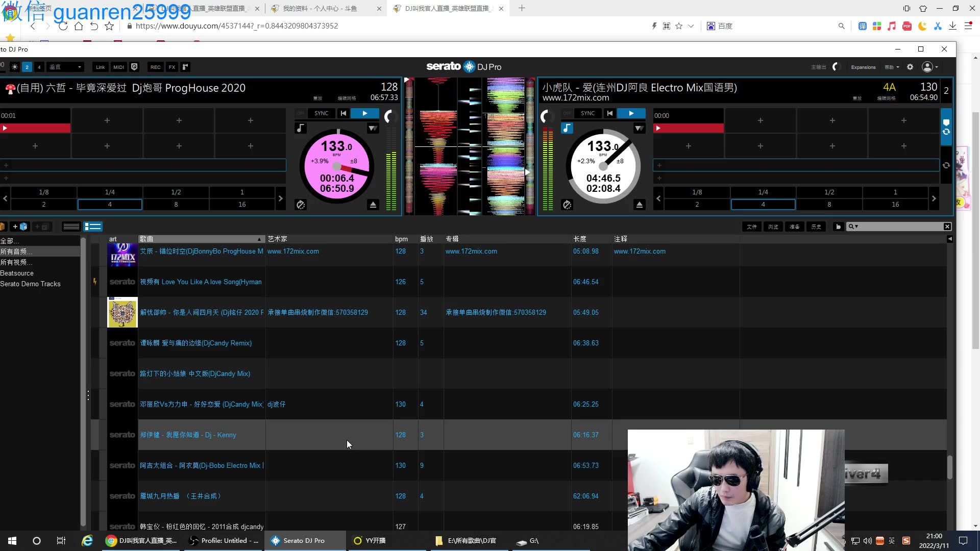Enable SYNC on the right deck
Viewport: 980px width, 551px height.
[587, 113]
